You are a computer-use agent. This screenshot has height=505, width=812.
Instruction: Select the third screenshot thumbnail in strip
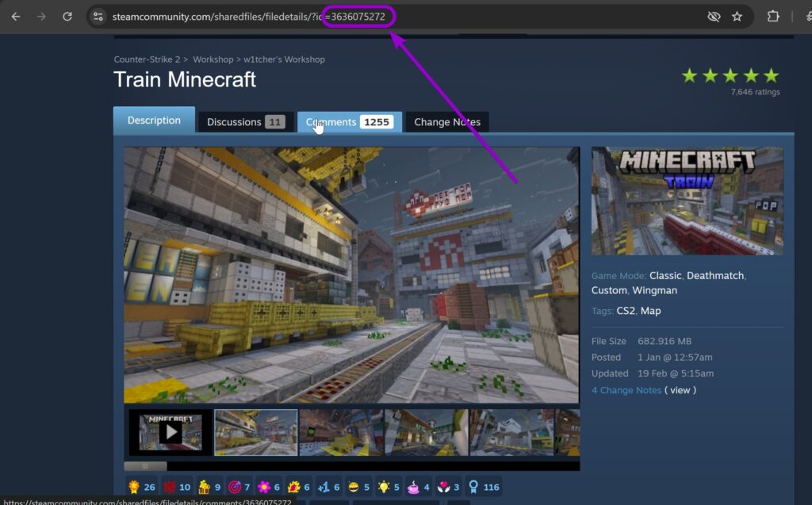click(x=341, y=432)
